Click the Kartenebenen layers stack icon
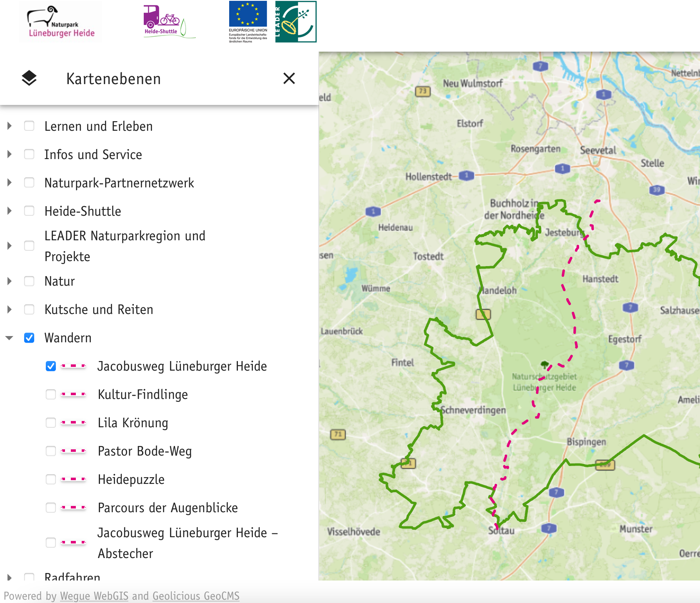The width and height of the screenshot is (700, 603). 29,78
